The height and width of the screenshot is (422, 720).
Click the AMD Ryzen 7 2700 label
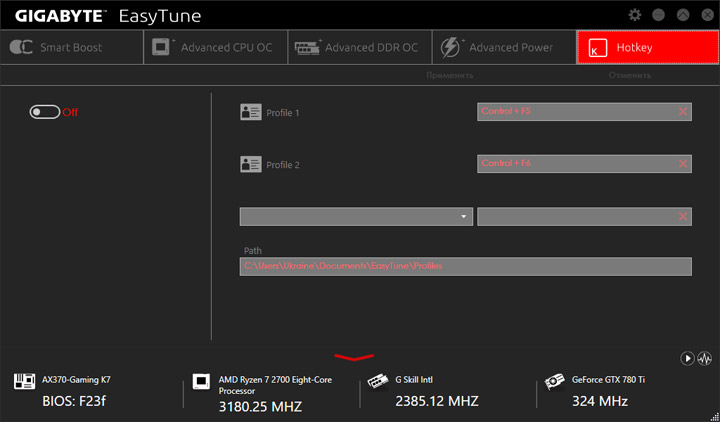point(275,385)
